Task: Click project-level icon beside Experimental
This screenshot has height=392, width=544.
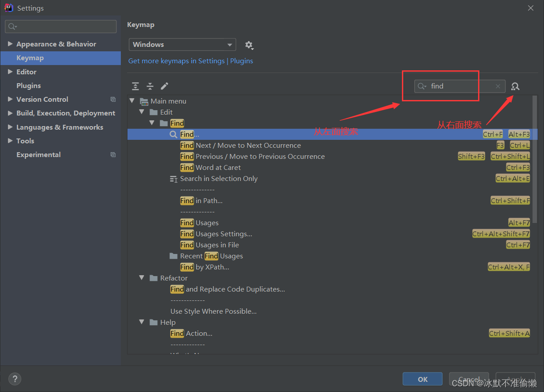Action: click(113, 155)
